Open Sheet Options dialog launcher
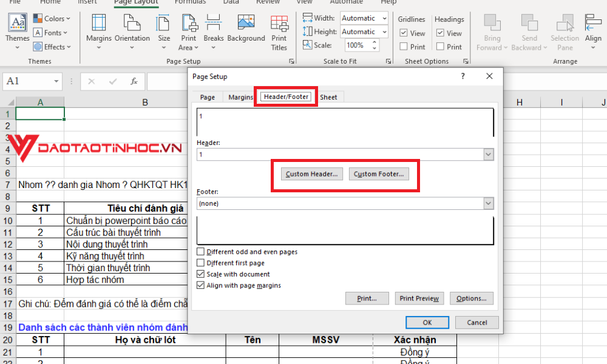This screenshot has width=607, height=364. [x=466, y=61]
